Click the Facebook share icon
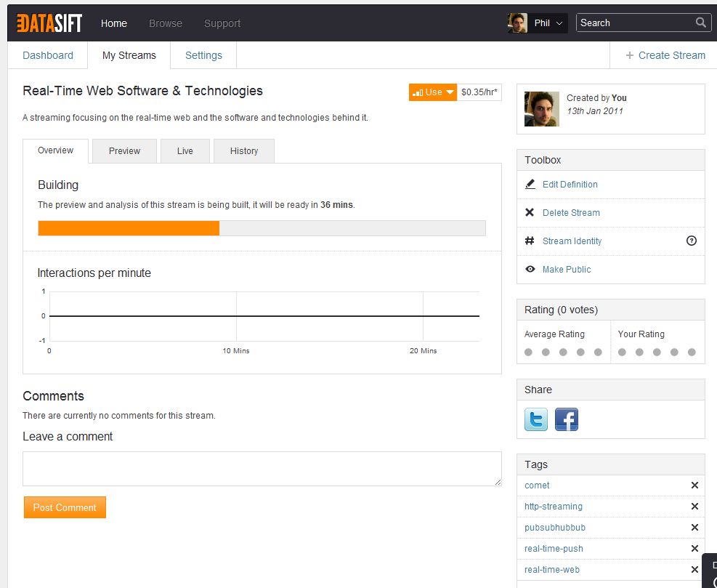This screenshot has width=717, height=588. [567, 419]
